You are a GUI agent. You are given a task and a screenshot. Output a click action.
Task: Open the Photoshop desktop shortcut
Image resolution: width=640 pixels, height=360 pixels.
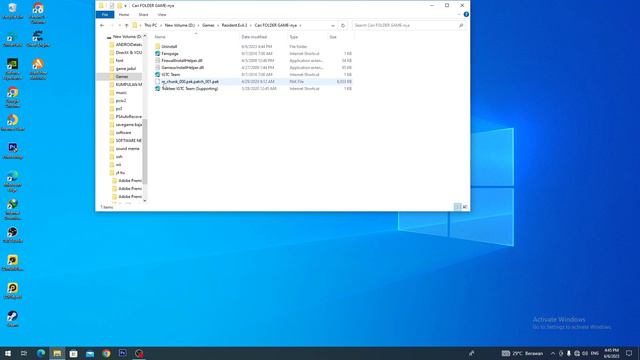12,150
